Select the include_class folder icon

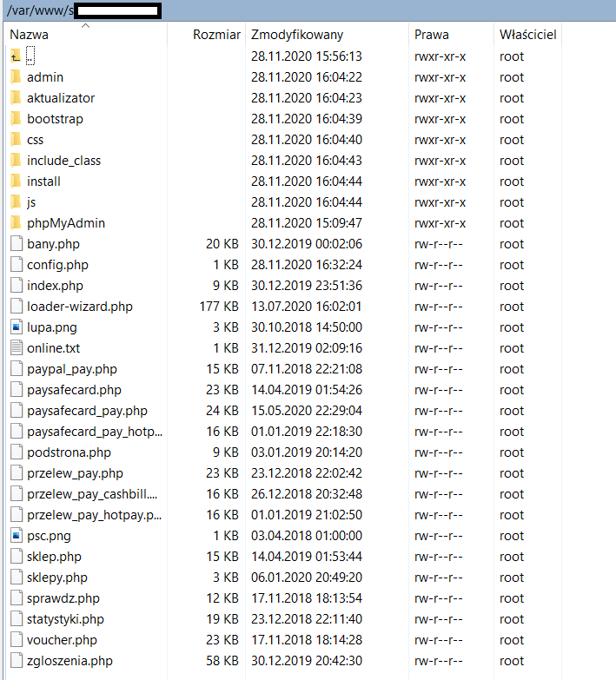[16, 161]
